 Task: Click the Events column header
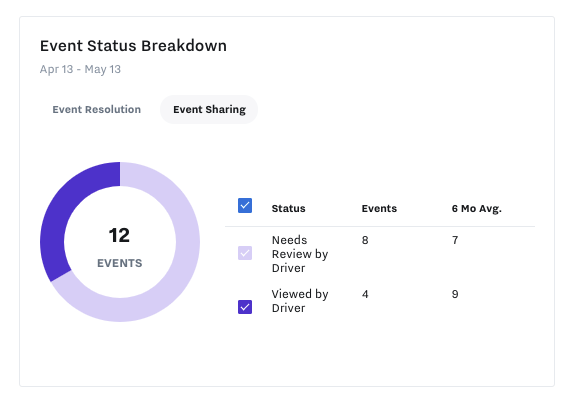point(379,208)
